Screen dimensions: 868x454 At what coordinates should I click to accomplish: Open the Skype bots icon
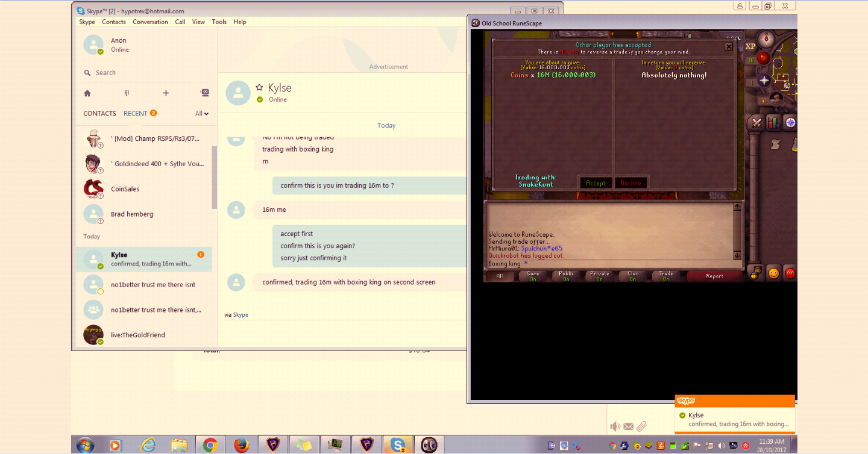pos(204,93)
